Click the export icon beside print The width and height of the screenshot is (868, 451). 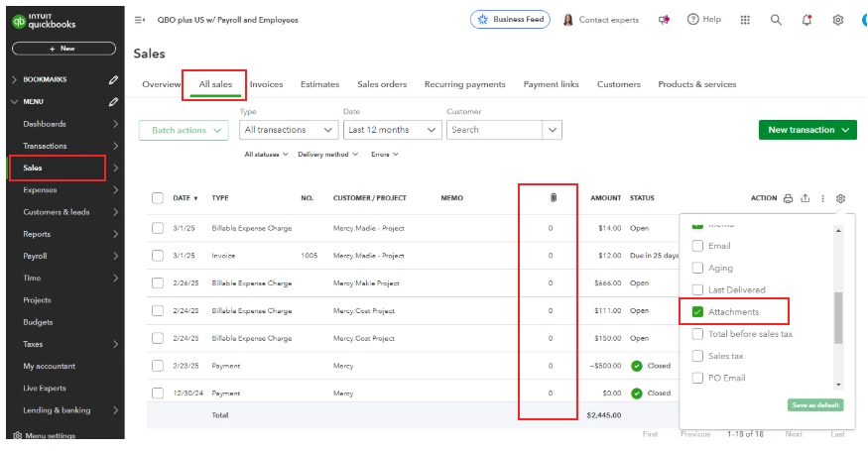805,198
